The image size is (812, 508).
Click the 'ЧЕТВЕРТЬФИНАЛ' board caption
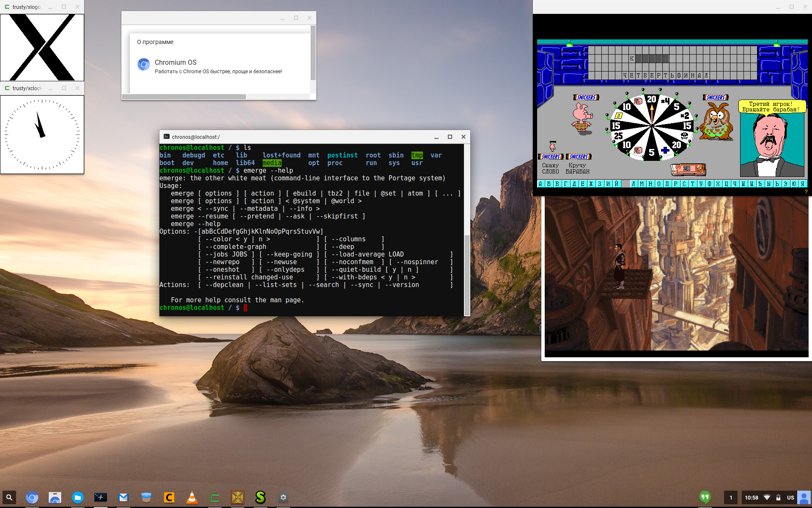(x=666, y=75)
